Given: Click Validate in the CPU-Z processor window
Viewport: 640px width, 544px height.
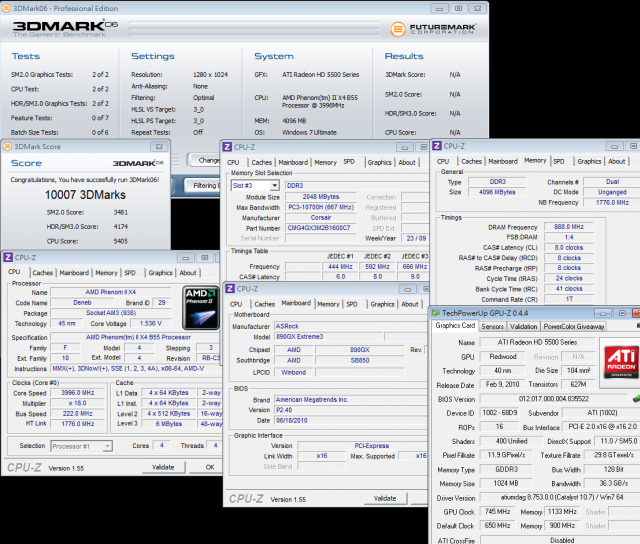Looking at the screenshot, I should [x=163, y=467].
